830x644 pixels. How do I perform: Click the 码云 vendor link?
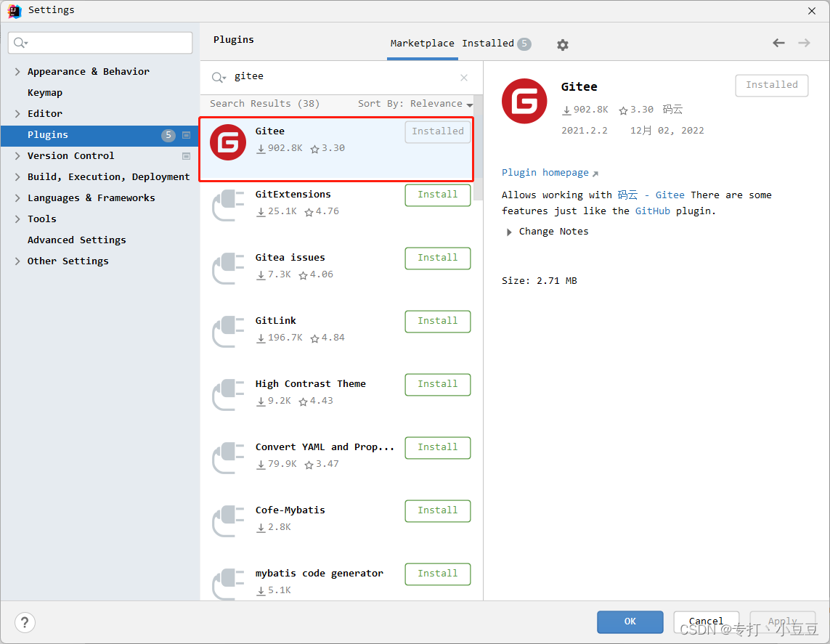[672, 110]
